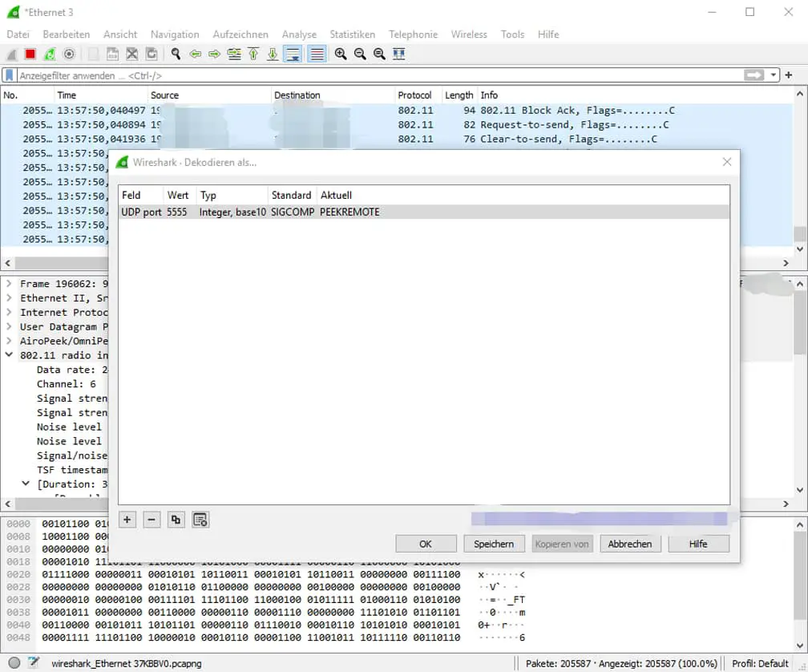Reset text to normal size icon
The image size is (808, 672).
[379, 54]
